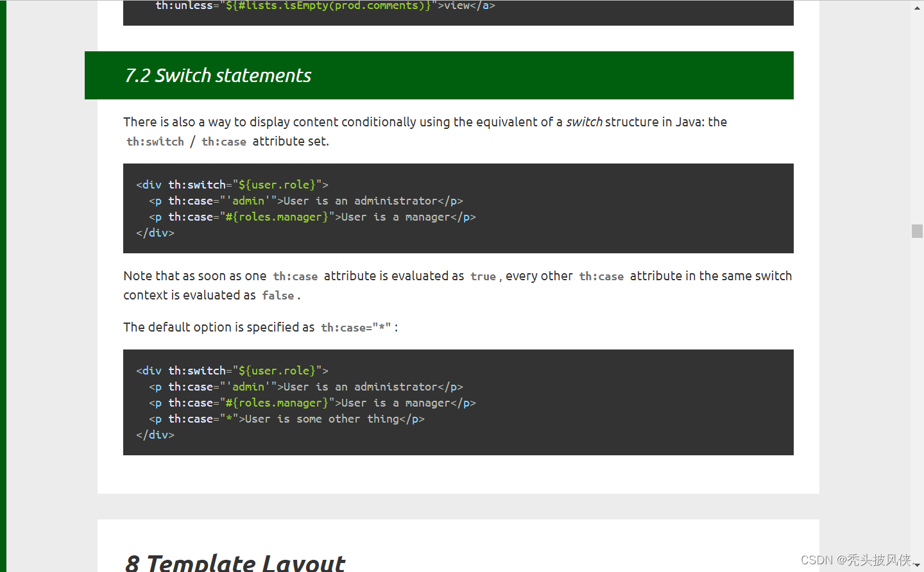
Task: Click the italic word 'switch' in paragraph
Action: coord(584,122)
